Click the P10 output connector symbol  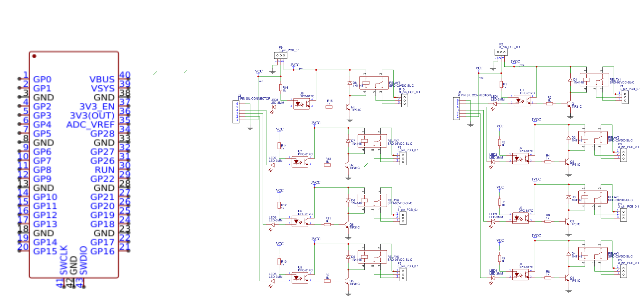pyautogui.click(x=405, y=101)
